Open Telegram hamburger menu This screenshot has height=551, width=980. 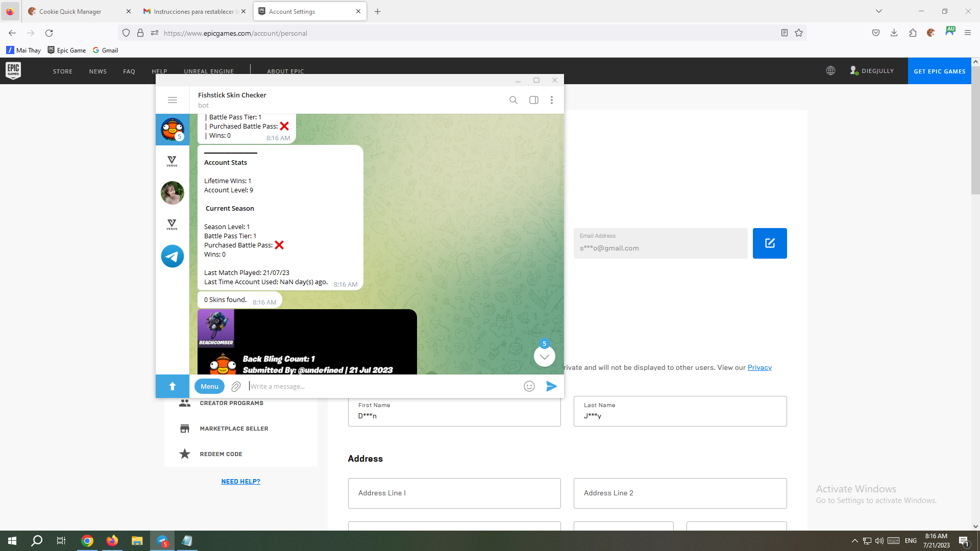(x=173, y=100)
